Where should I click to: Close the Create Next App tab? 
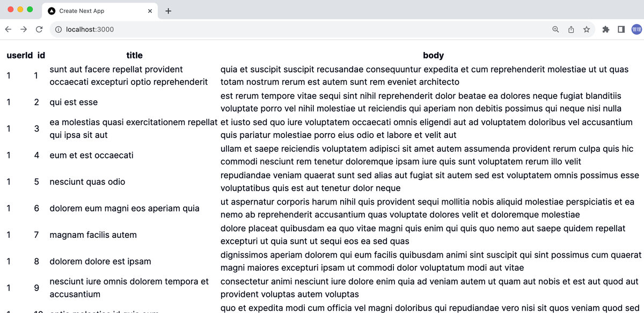pos(150,11)
